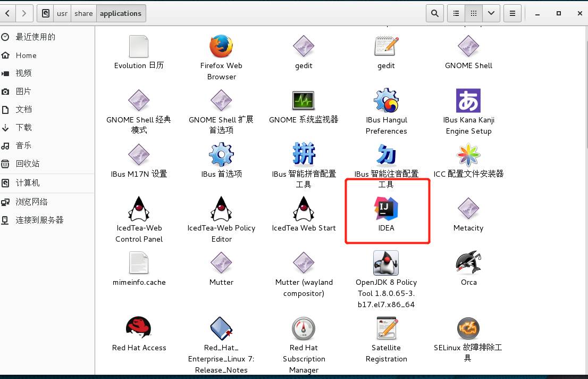This screenshot has width=588, height=379.
Task: Select the Red Hat Access icon
Action: pos(139,327)
